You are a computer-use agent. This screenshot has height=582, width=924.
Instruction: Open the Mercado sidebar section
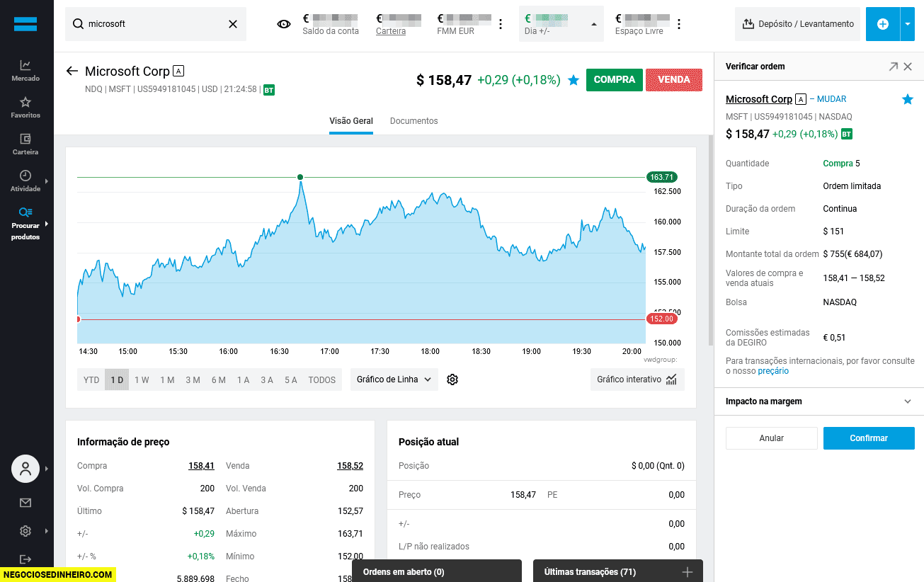[x=25, y=70]
